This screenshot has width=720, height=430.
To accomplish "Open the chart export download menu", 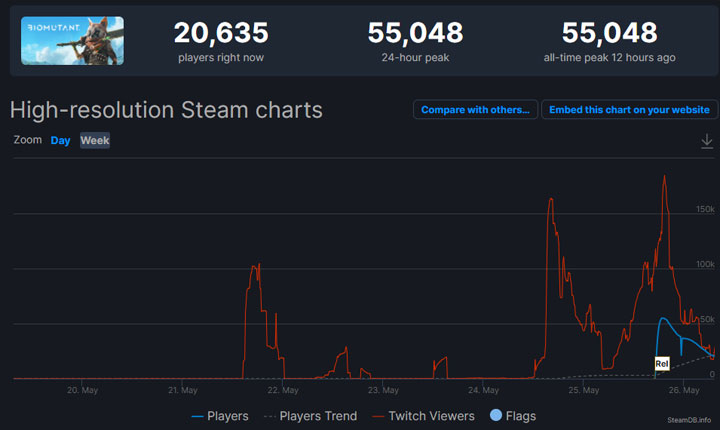I will click(707, 142).
